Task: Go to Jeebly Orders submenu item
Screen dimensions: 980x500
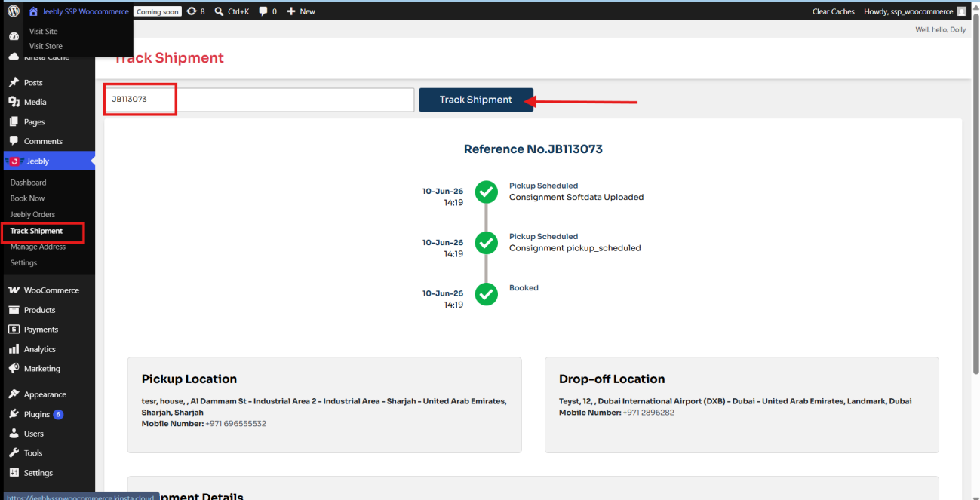Action: coord(32,214)
